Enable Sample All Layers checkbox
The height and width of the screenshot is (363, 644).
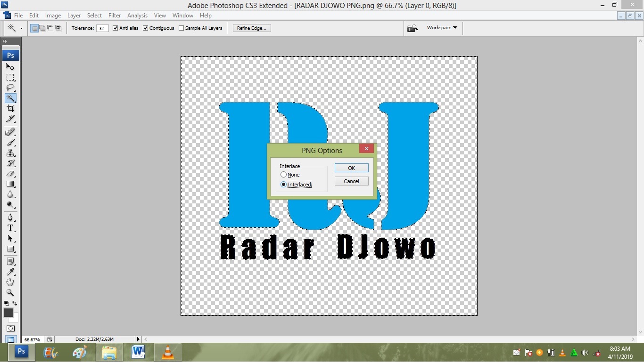(x=181, y=28)
